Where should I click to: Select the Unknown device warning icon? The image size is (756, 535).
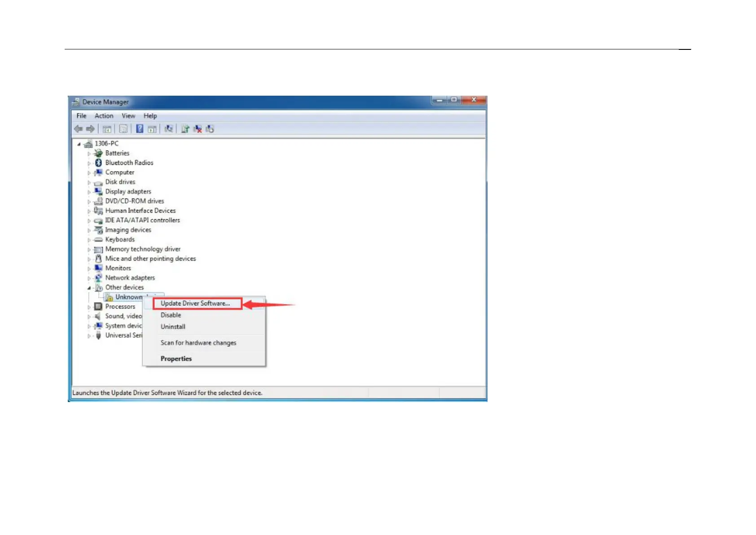(x=109, y=297)
